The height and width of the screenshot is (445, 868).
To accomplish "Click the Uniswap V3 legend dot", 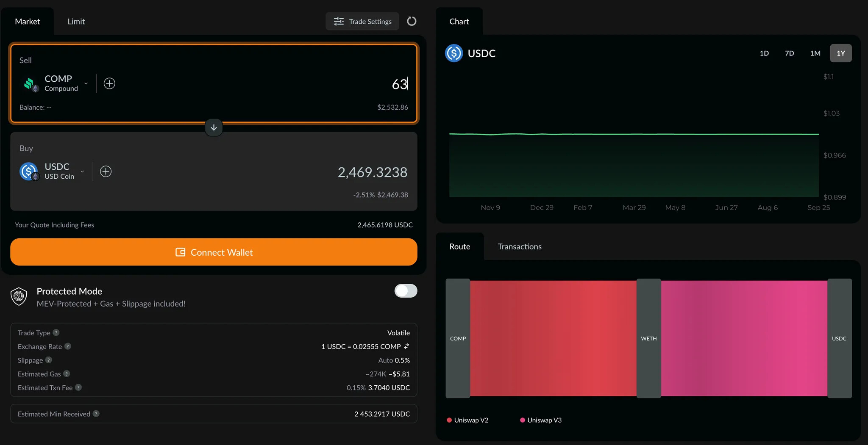I will (x=523, y=420).
